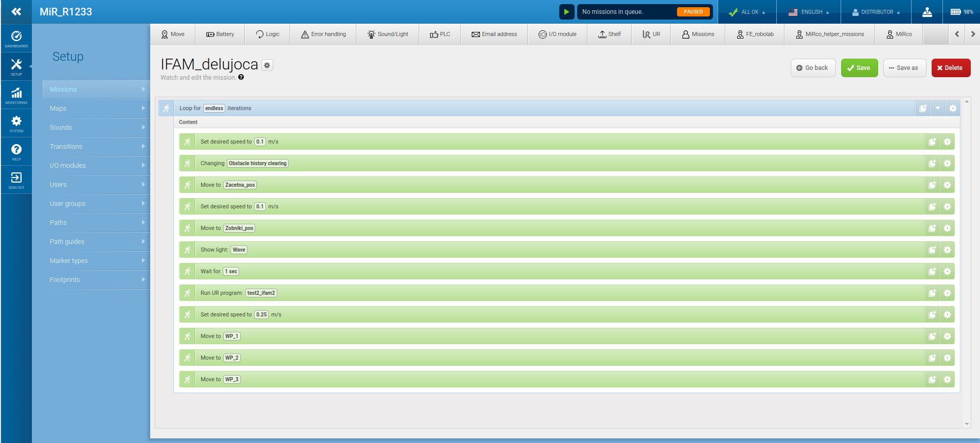Open the Logic actions menu
Viewport: 980px width, 443px height.
coord(268,34)
